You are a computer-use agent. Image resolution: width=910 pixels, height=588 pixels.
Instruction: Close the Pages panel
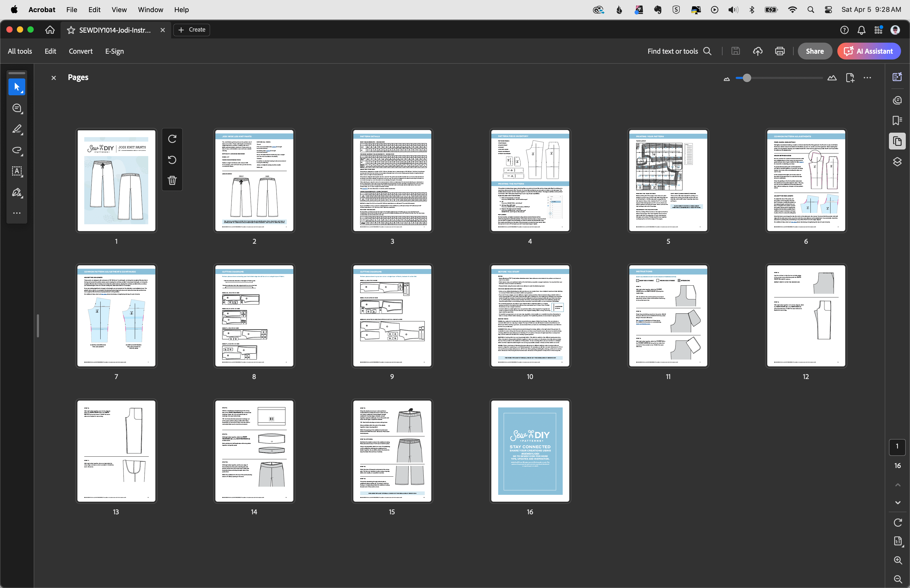(54, 78)
